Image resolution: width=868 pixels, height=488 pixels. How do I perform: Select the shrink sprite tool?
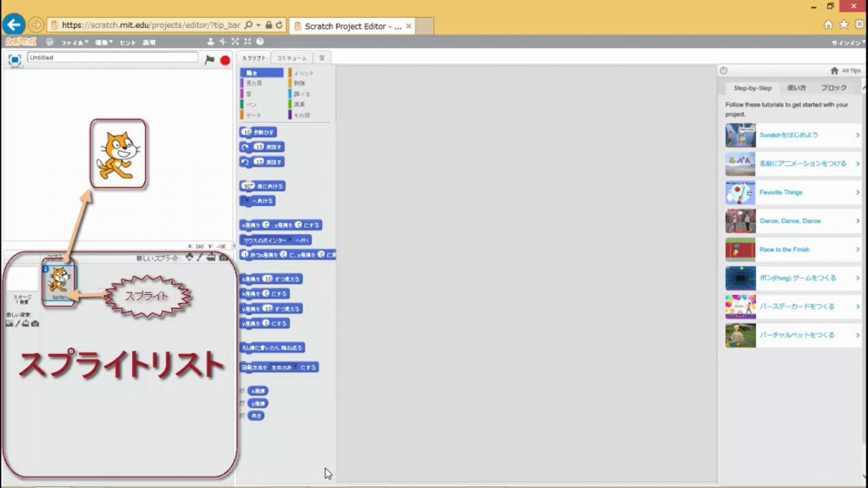[248, 42]
